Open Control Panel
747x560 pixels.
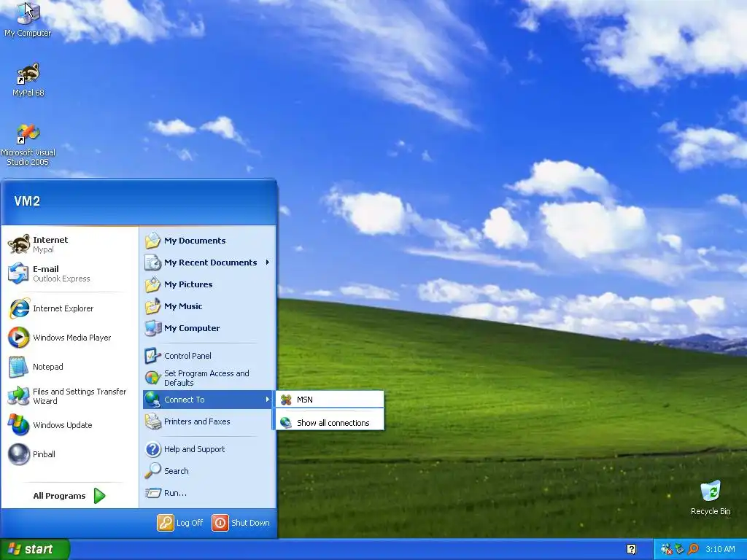[x=208, y=356]
